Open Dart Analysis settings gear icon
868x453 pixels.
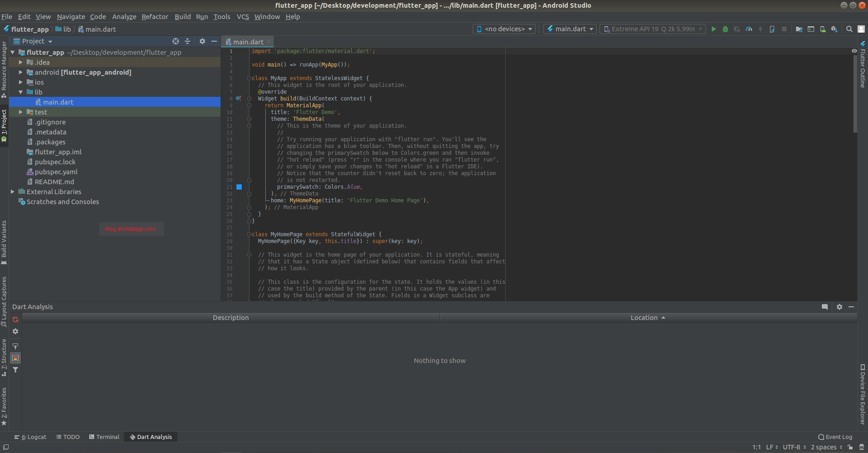tap(15, 331)
